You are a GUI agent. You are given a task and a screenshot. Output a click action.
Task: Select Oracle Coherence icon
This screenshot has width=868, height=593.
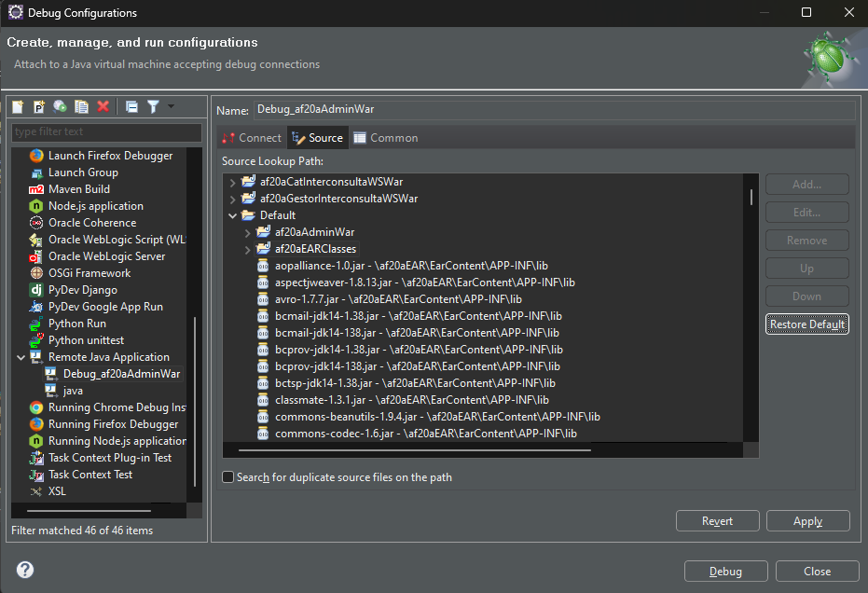[x=36, y=223]
